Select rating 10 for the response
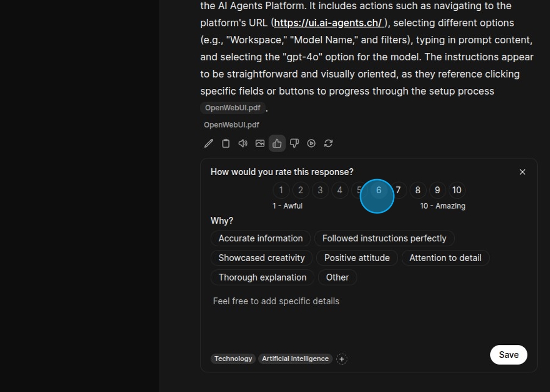The image size is (550, 392). click(457, 190)
